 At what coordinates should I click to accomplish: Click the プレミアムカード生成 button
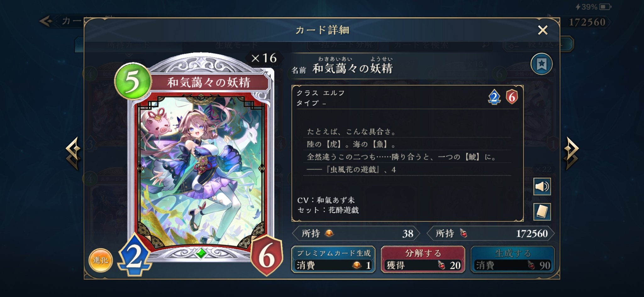point(333,259)
